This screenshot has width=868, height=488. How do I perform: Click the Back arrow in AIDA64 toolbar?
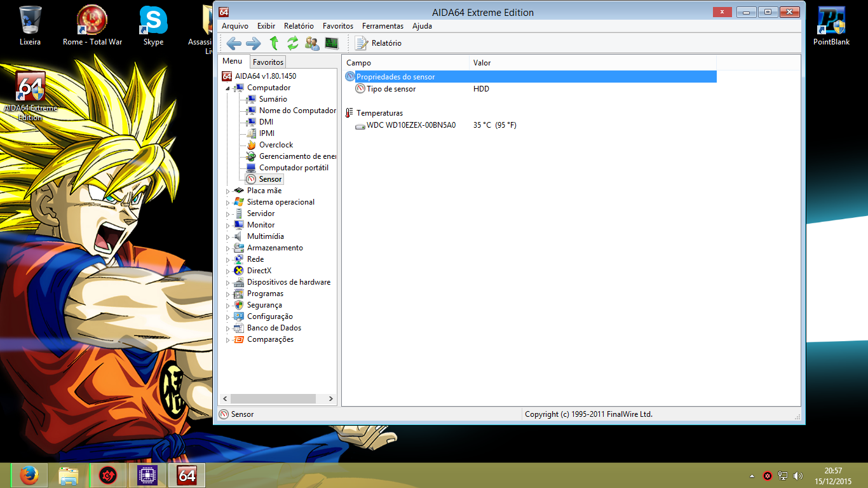(234, 43)
